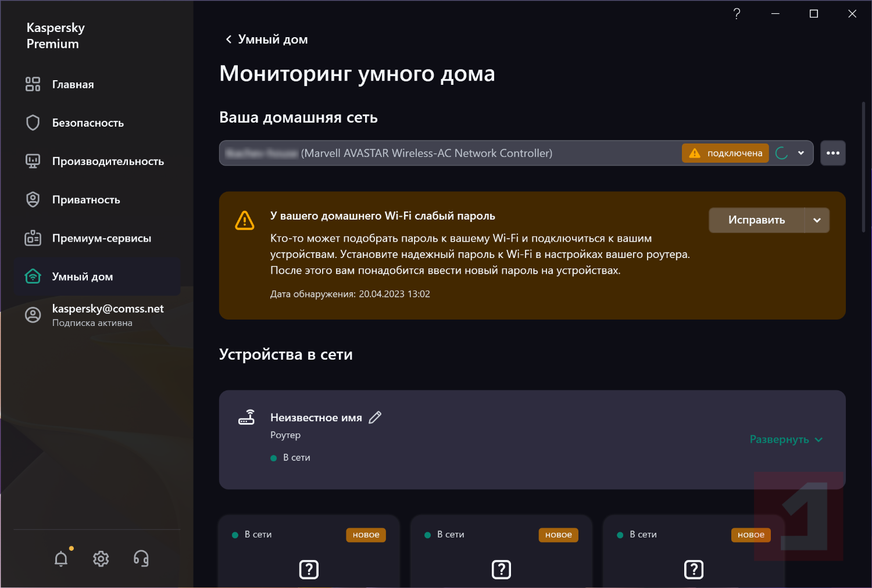Image resolution: width=872 pixels, height=588 pixels.
Task: Open kaspersky@comss.net account profile
Action: 108,315
